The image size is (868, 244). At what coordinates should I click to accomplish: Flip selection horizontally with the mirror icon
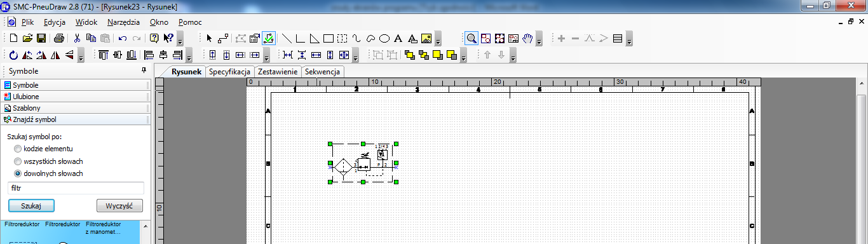tap(55, 55)
